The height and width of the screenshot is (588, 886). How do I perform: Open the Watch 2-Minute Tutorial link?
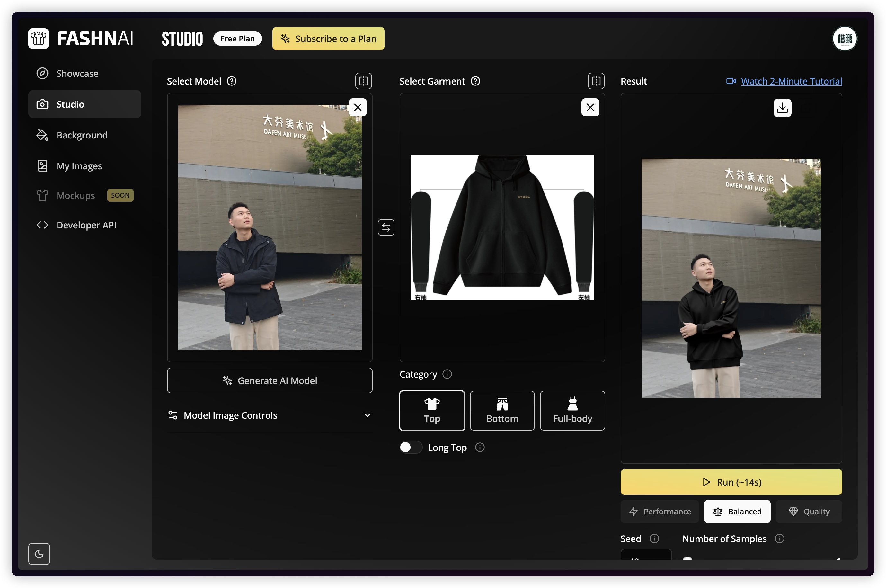tap(791, 81)
